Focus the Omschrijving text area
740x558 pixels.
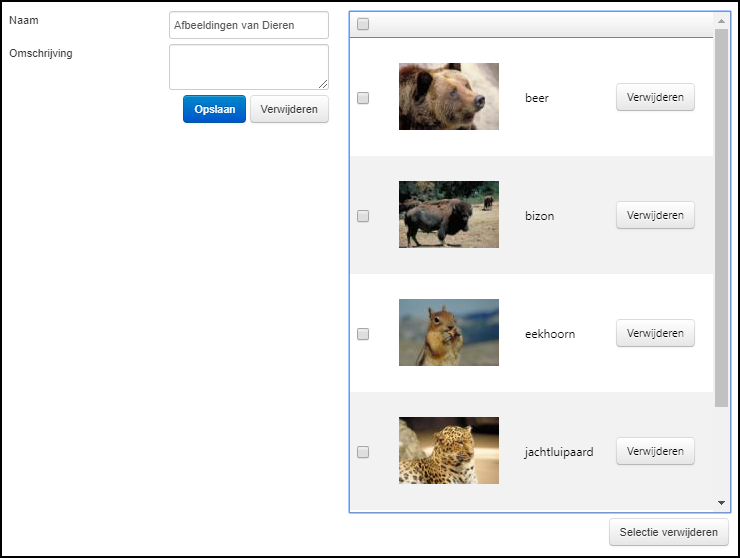[x=249, y=67]
